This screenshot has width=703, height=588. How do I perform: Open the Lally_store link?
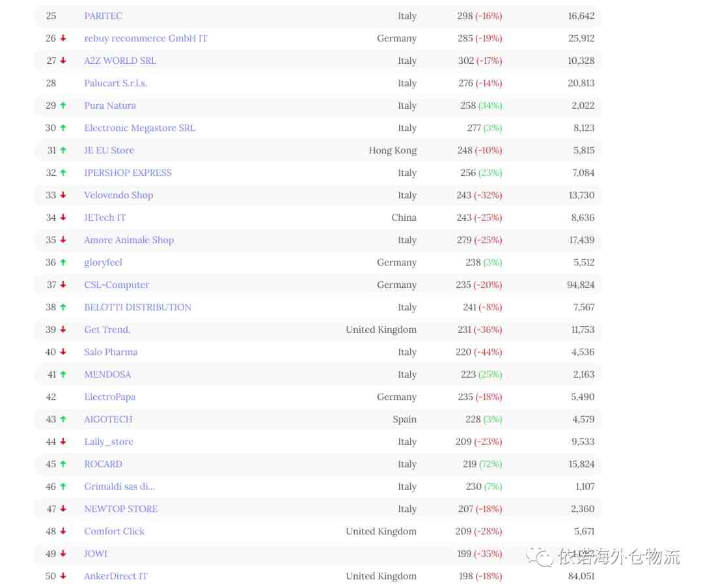(109, 442)
